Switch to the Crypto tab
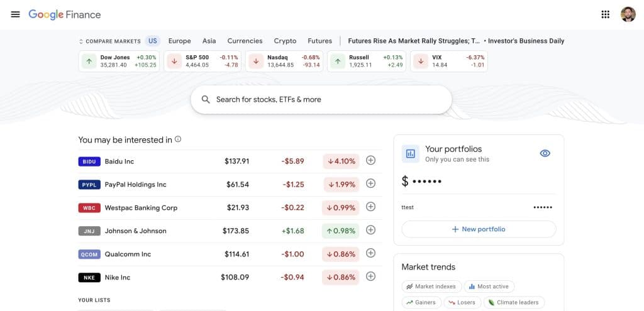Image resolution: width=644 pixels, height=311 pixels. coord(285,41)
